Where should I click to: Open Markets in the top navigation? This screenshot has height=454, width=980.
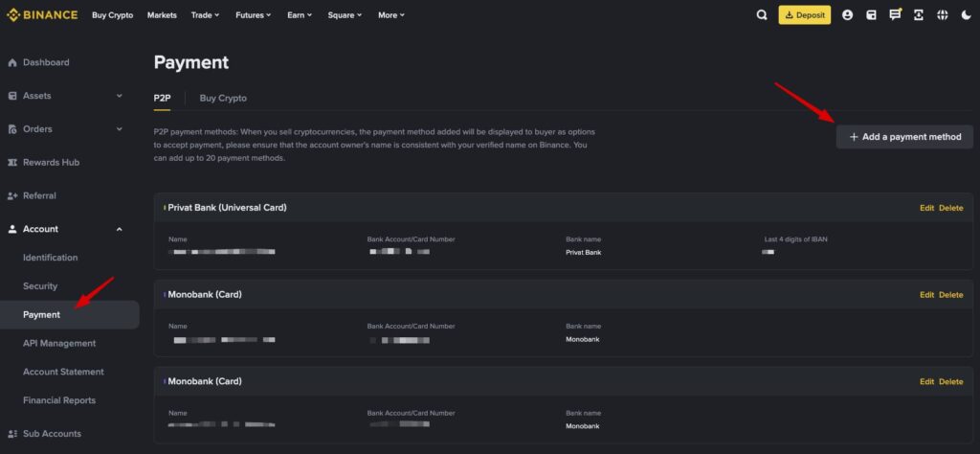[162, 15]
